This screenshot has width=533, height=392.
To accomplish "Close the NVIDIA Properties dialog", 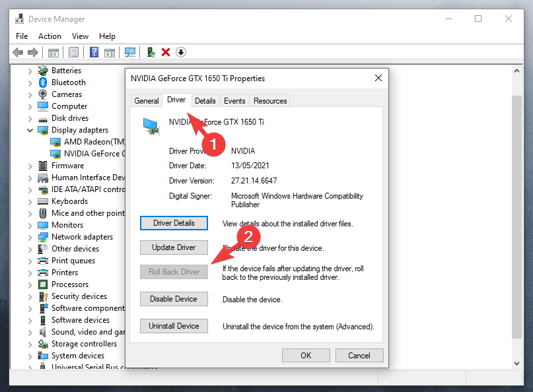I will [378, 78].
